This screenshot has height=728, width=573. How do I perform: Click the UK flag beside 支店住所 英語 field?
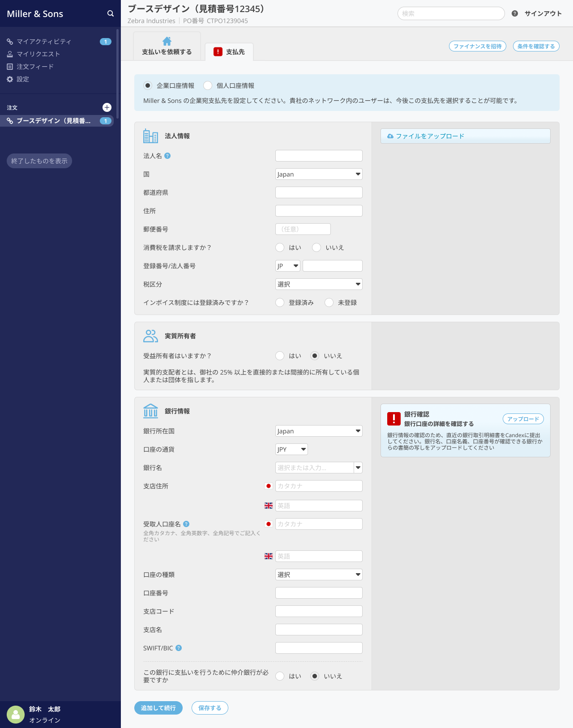click(x=269, y=506)
